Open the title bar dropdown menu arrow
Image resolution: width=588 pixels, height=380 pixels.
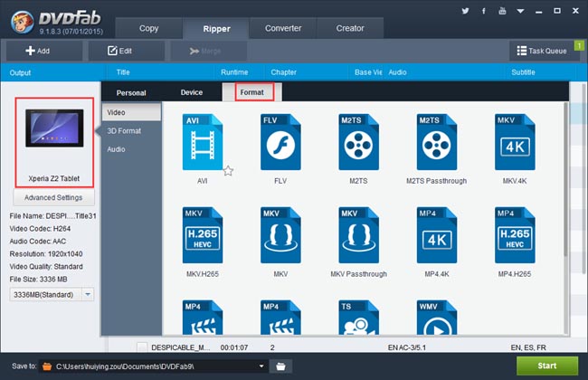pos(520,11)
